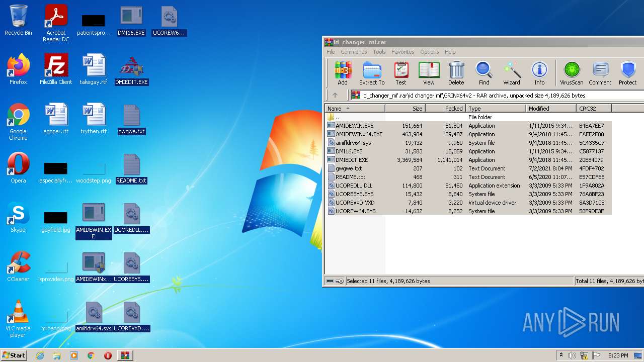Select agoper.rtf desktop file
This screenshot has width=644, height=362.
pos(56,119)
